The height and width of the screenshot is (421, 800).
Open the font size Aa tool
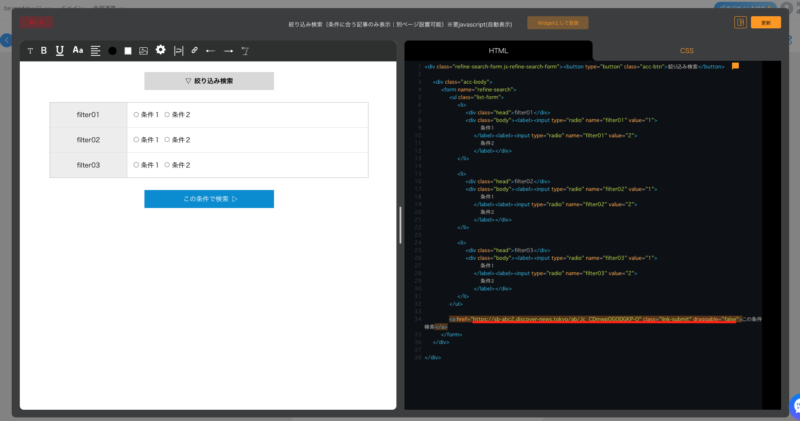tap(78, 50)
